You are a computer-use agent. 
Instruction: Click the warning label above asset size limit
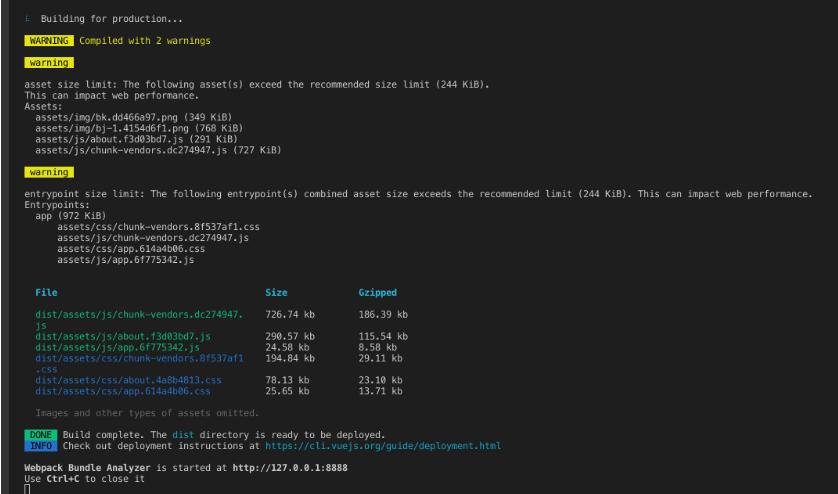tap(48, 62)
